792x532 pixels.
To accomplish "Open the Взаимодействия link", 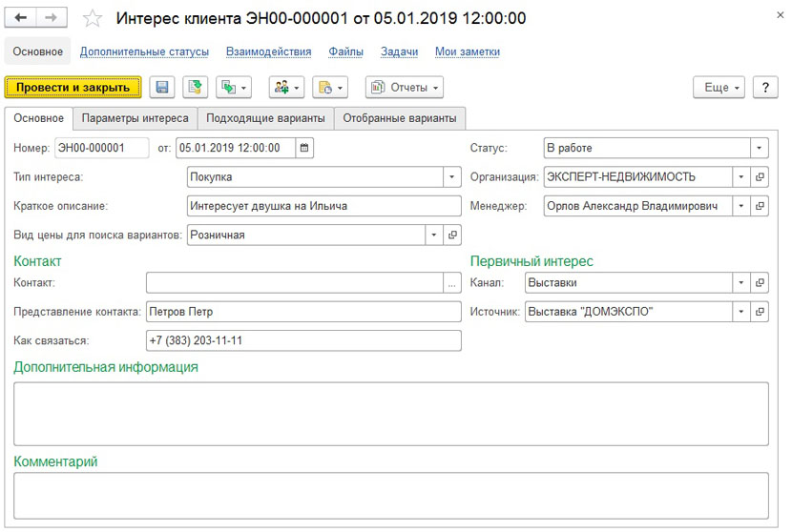I will coord(269,51).
